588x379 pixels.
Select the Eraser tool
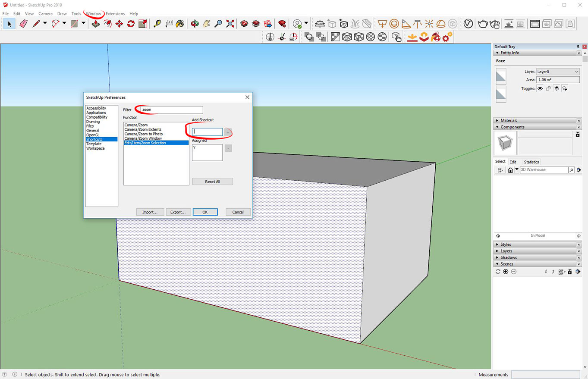coord(23,24)
